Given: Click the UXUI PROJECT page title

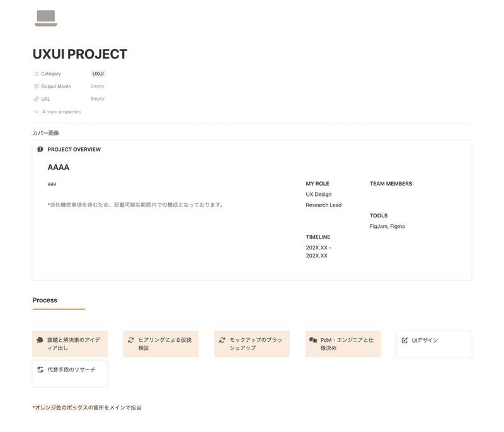Looking at the screenshot, I should [x=80, y=54].
